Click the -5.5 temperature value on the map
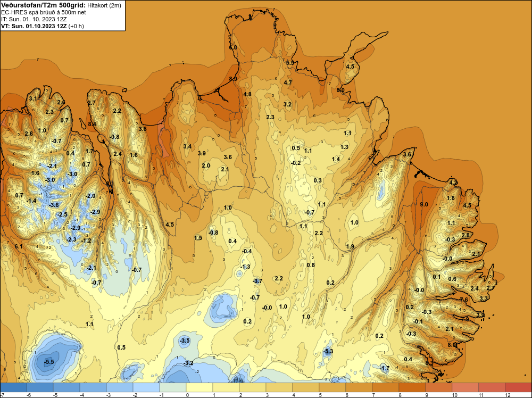The width and height of the screenshot is (532, 398). click(x=49, y=362)
